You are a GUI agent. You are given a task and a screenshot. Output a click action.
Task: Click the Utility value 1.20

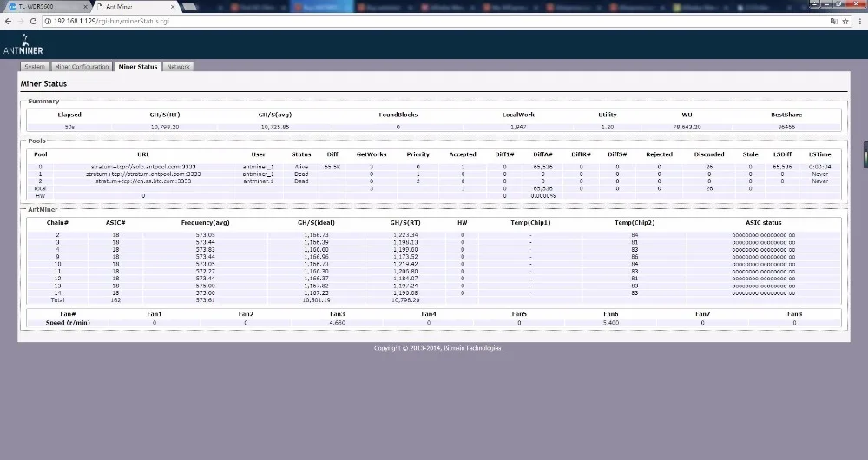tap(608, 127)
